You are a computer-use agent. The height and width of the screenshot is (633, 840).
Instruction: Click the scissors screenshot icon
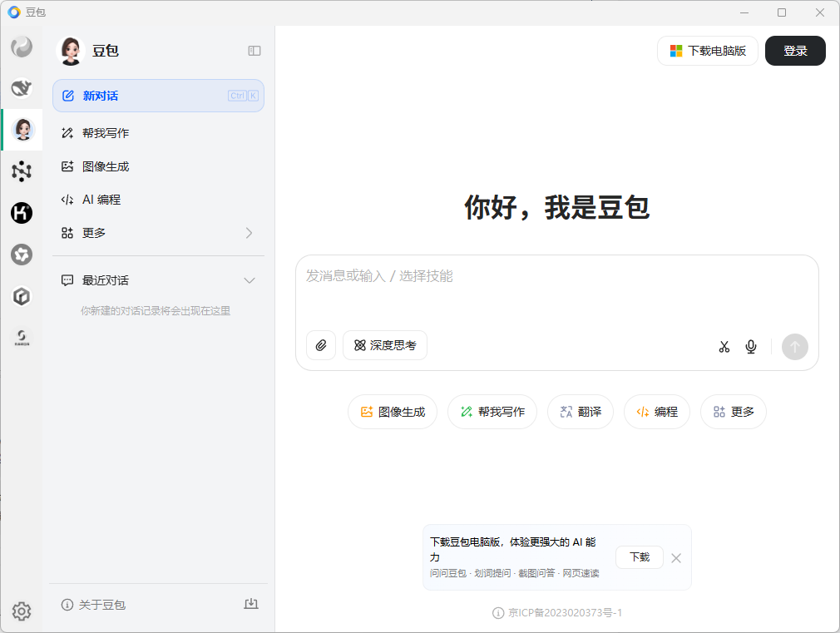coord(724,347)
